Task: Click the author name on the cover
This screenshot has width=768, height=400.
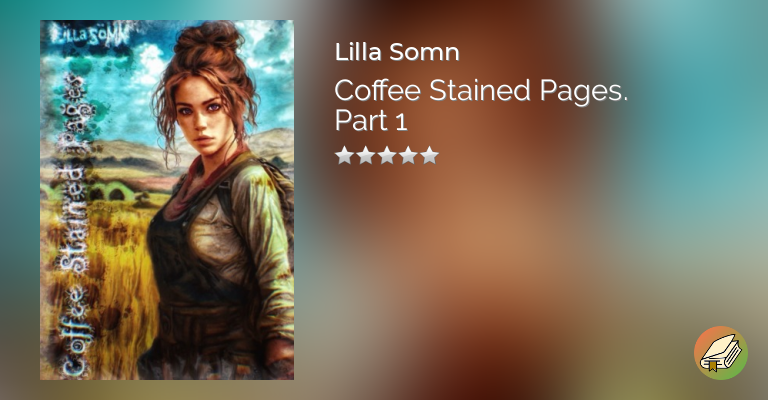Action: (x=89, y=34)
